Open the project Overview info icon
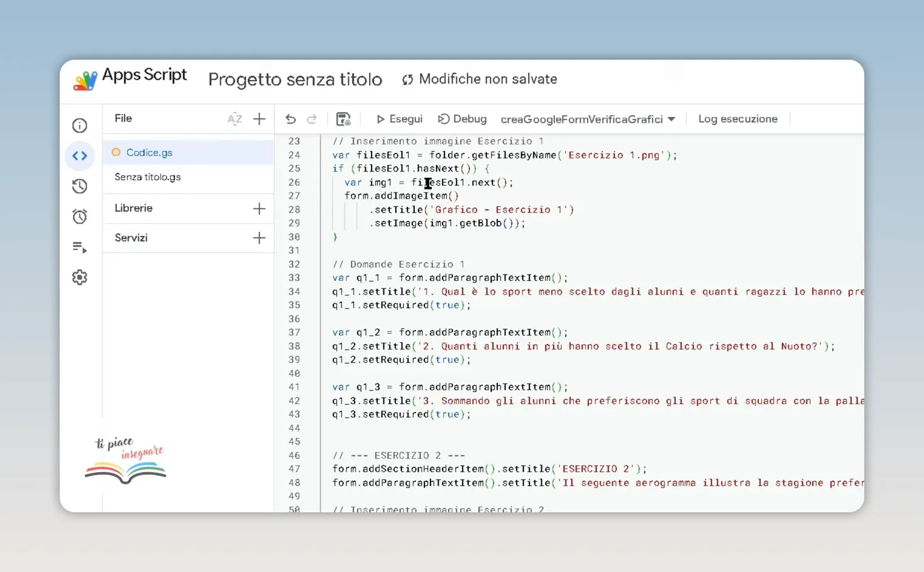 click(x=80, y=126)
